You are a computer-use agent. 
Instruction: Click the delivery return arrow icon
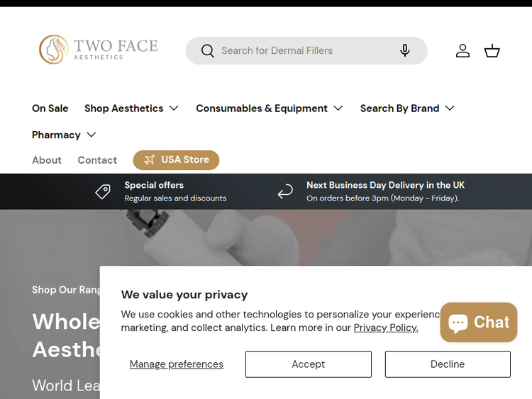tap(285, 191)
